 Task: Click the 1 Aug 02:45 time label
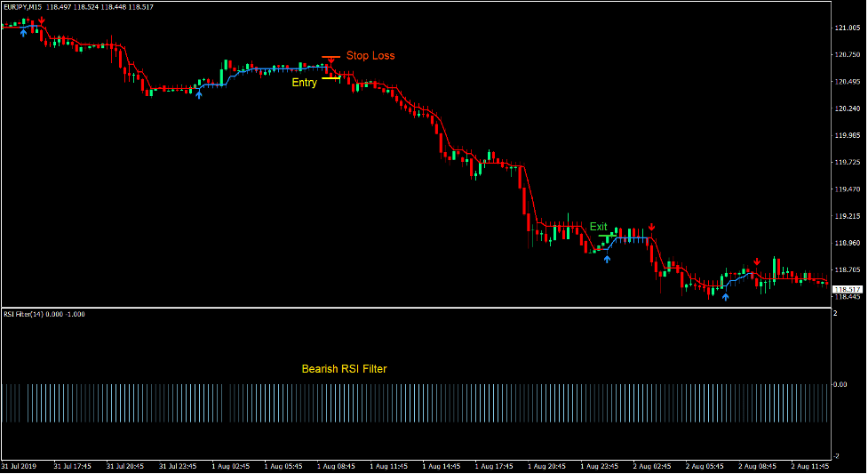(231, 466)
